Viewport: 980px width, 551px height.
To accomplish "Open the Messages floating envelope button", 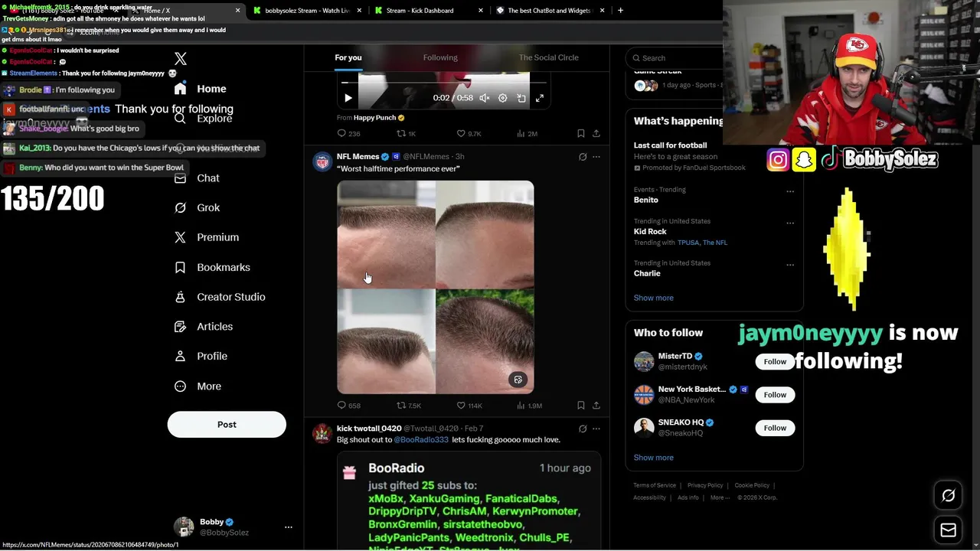I will 949,530.
